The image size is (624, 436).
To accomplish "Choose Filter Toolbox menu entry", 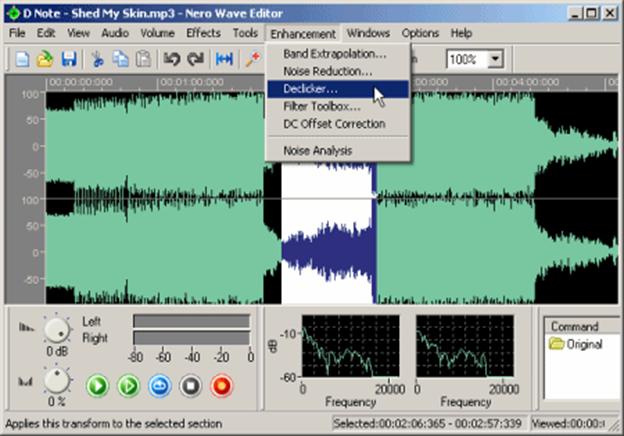I will tap(338, 107).
